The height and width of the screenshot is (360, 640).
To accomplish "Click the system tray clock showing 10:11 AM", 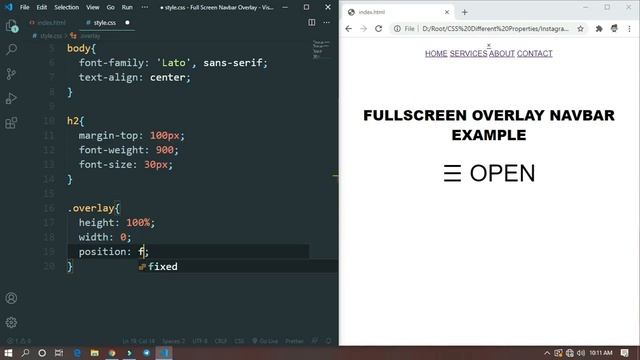I will (x=601, y=353).
